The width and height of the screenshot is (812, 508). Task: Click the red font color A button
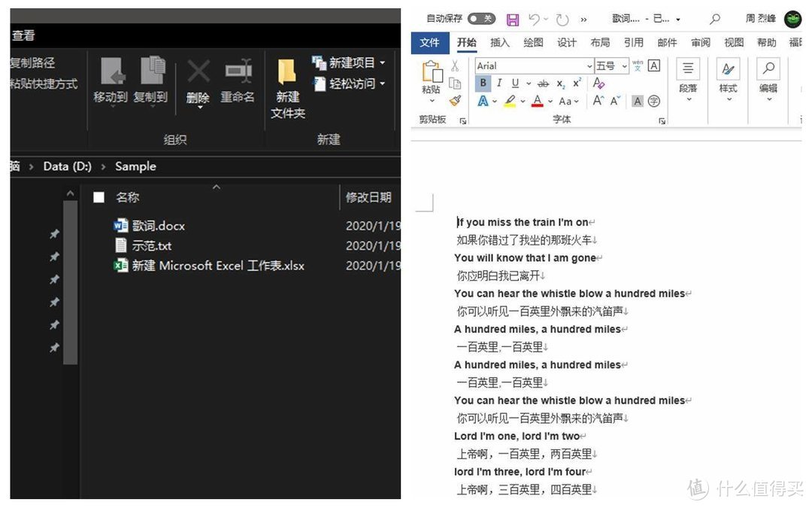[538, 101]
